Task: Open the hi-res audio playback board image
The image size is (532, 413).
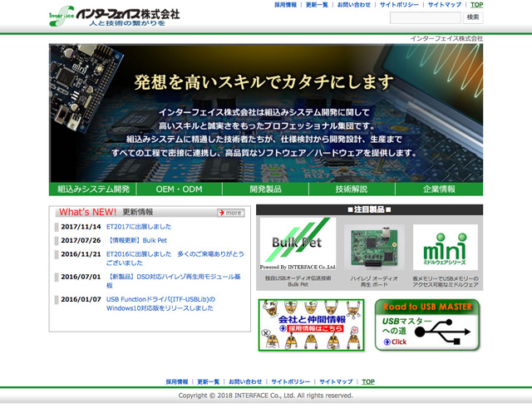Action: tap(374, 247)
